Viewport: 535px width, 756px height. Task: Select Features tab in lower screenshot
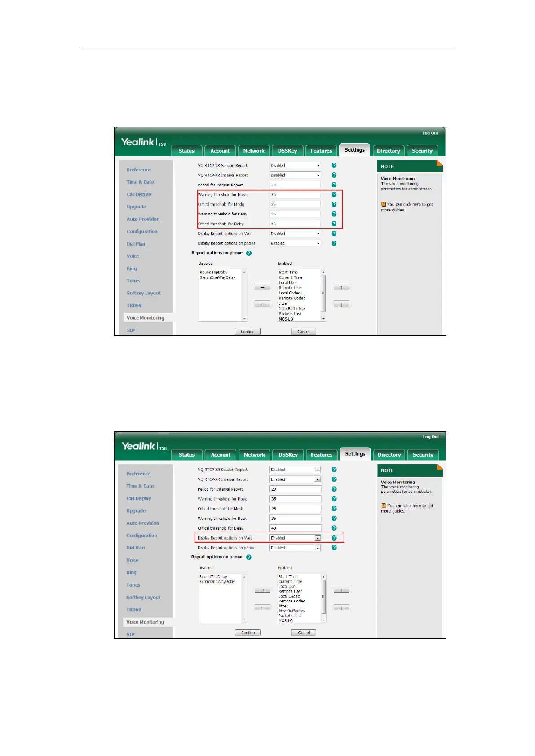[x=322, y=455]
